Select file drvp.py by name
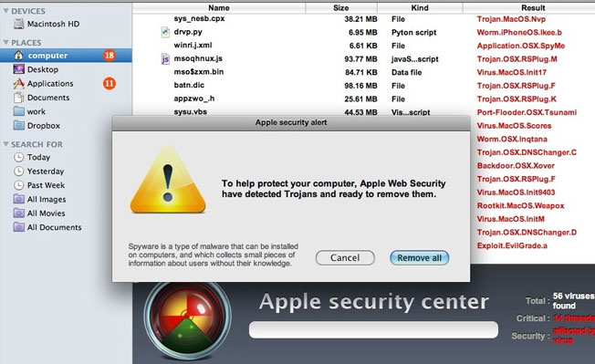595x364 pixels. point(188,32)
